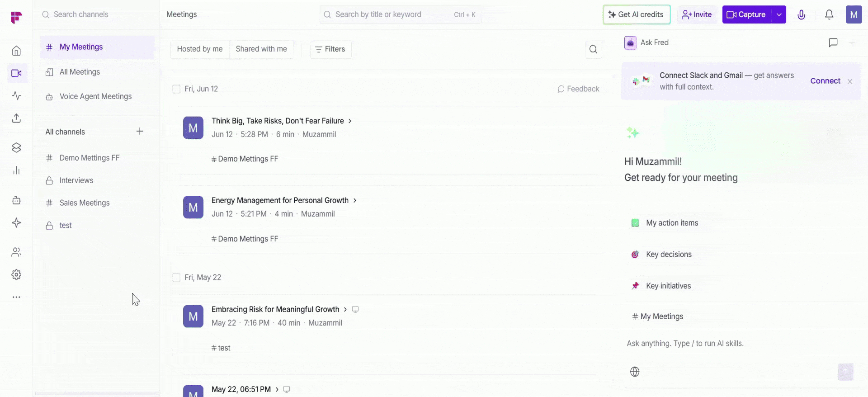
Task: Click the send arrow button in Ask Fred
Action: click(x=845, y=372)
